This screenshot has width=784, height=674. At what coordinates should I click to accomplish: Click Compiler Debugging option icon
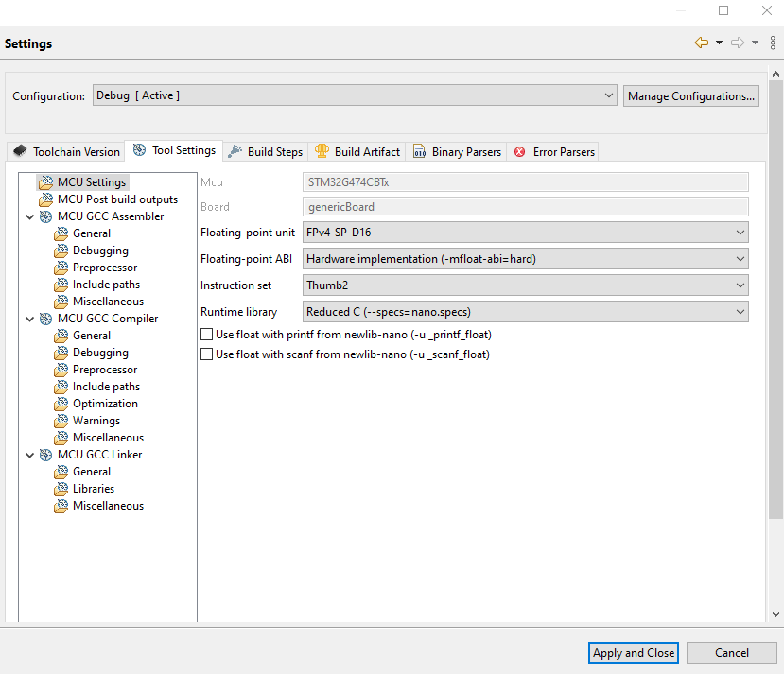click(x=61, y=353)
